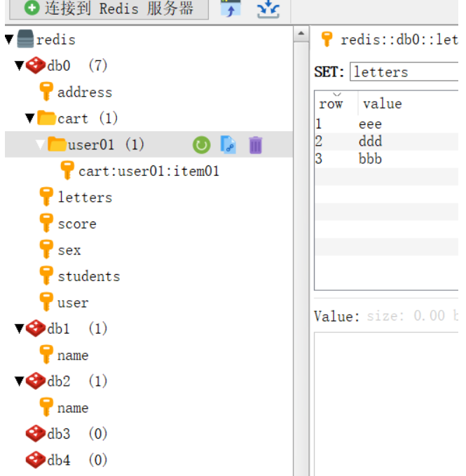Click the db3 database icon
Image resolution: width=466 pixels, height=476 pixels.
click(36, 433)
